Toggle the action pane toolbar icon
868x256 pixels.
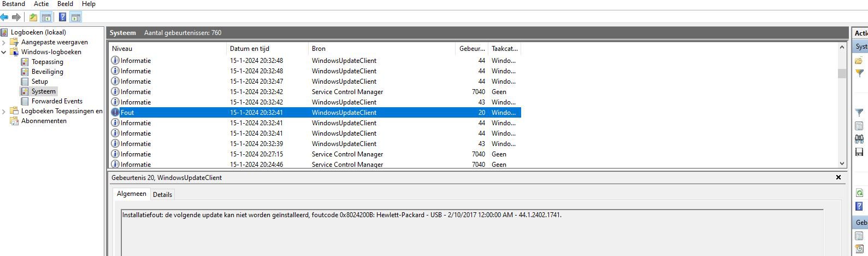76,18
